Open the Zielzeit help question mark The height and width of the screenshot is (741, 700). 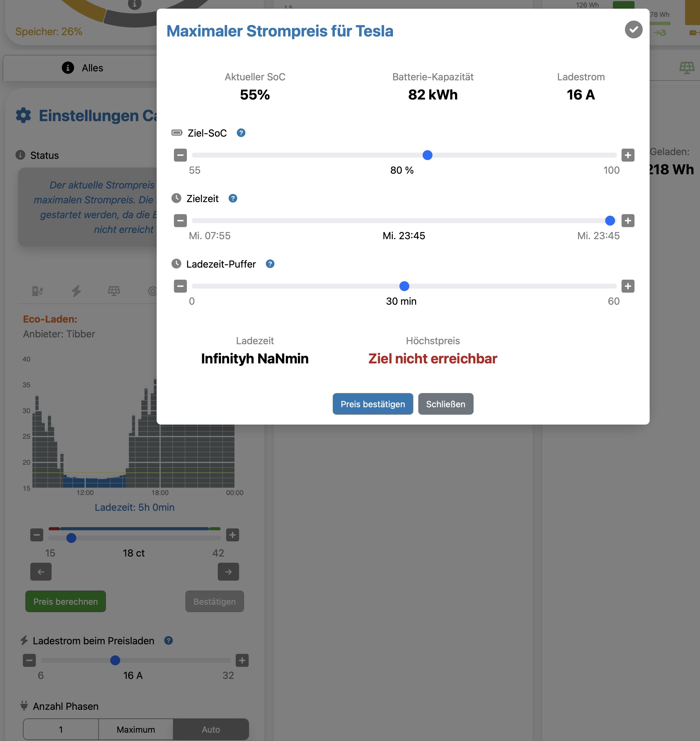[x=233, y=198]
